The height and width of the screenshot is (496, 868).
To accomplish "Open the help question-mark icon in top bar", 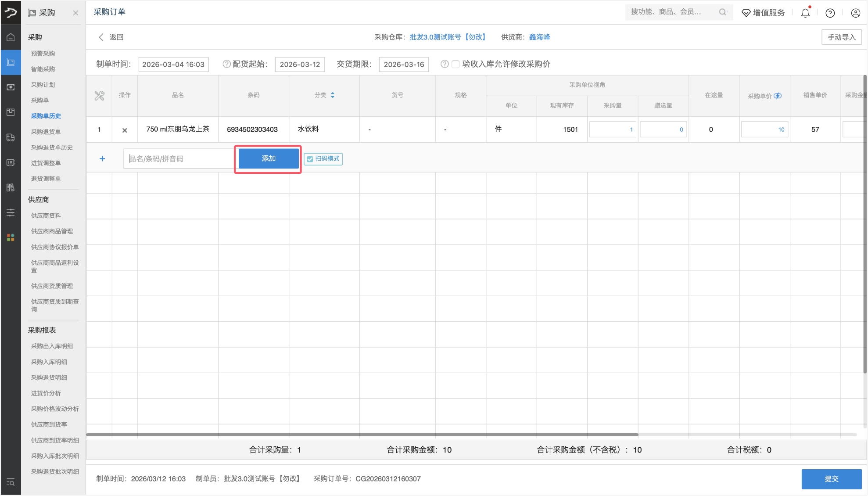I will click(x=830, y=13).
